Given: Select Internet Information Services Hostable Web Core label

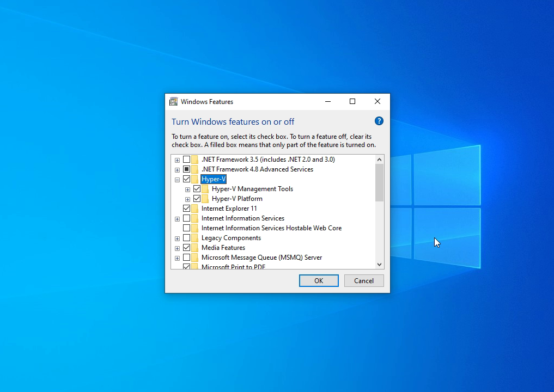Looking at the screenshot, I should (271, 228).
